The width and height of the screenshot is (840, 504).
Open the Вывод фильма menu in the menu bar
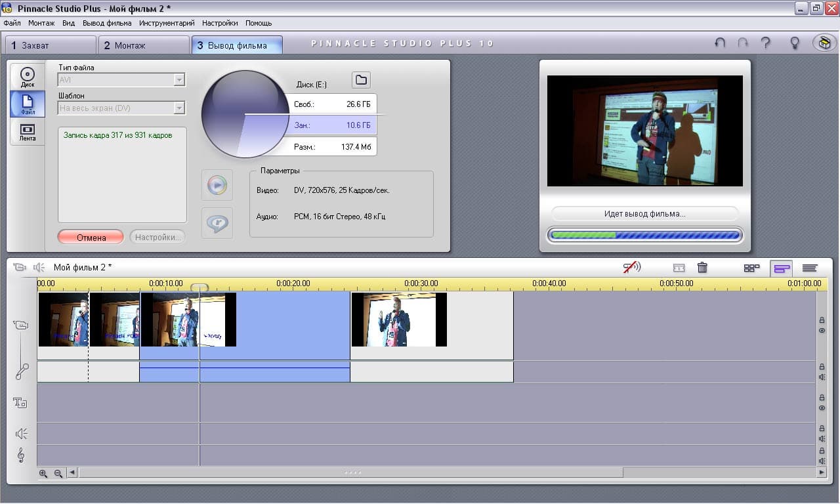coord(107,23)
